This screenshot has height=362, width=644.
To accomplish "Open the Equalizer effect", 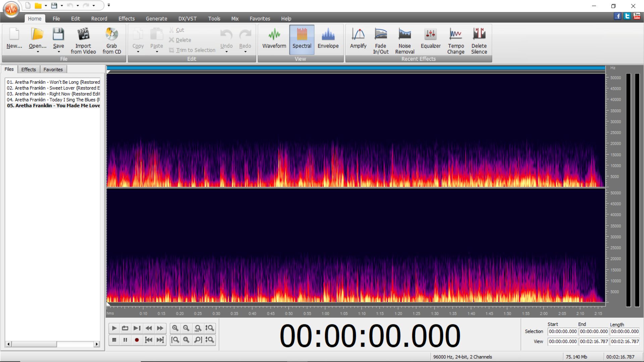I will 430,40.
